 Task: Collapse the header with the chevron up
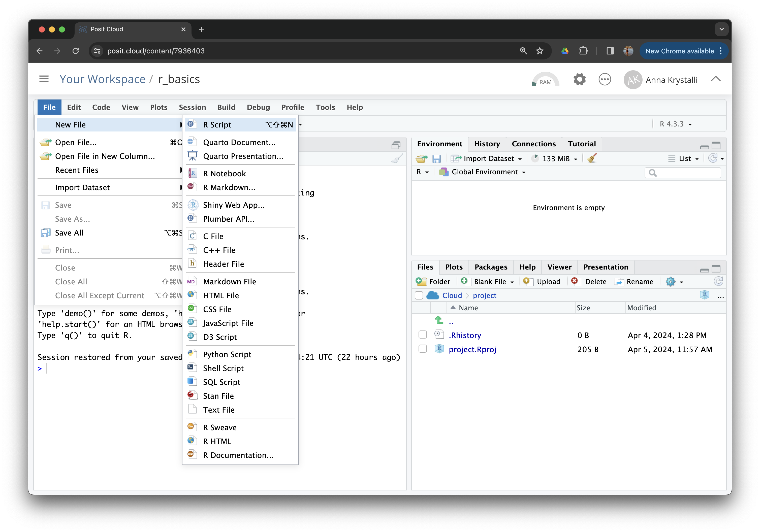pyautogui.click(x=716, y=79)
